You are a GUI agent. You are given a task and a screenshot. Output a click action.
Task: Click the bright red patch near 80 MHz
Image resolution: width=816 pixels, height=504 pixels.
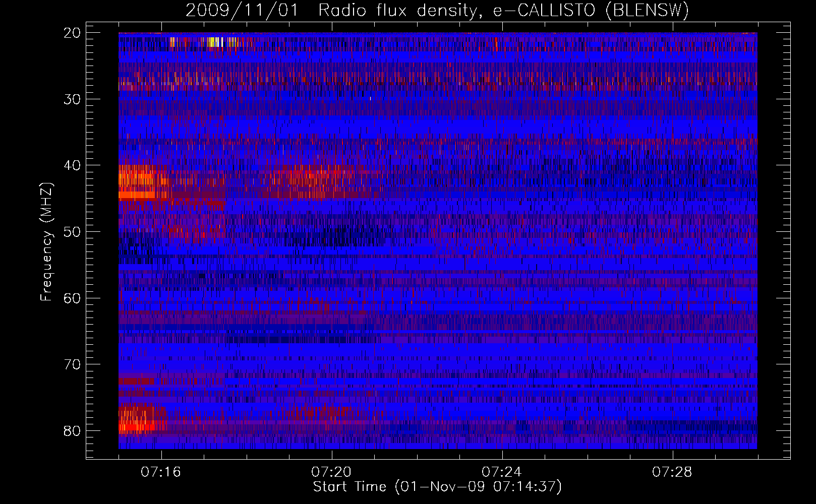(x=137, y=427)
